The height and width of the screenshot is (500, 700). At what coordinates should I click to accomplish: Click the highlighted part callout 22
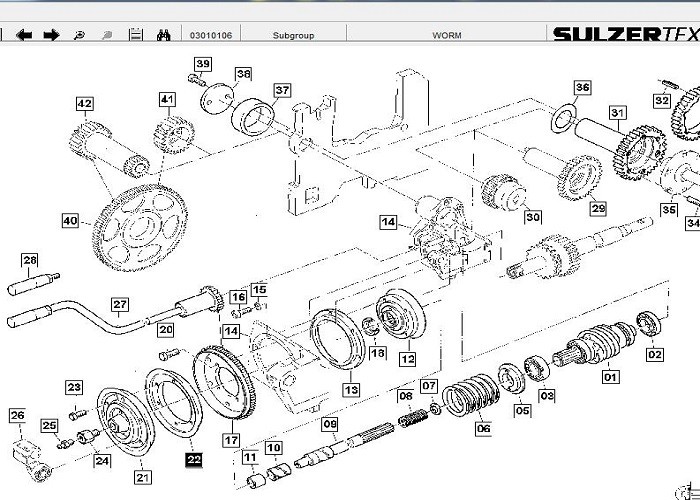(x=194, y=459)
